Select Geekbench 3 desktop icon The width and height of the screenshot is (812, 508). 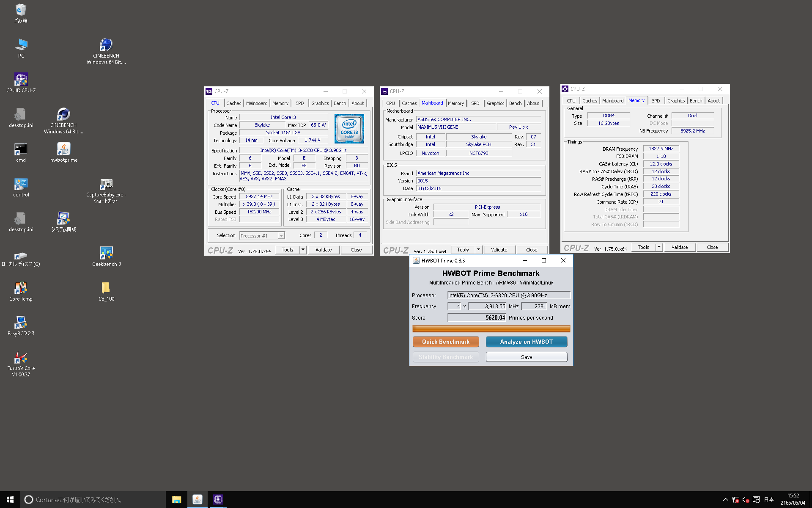point(106,257)
